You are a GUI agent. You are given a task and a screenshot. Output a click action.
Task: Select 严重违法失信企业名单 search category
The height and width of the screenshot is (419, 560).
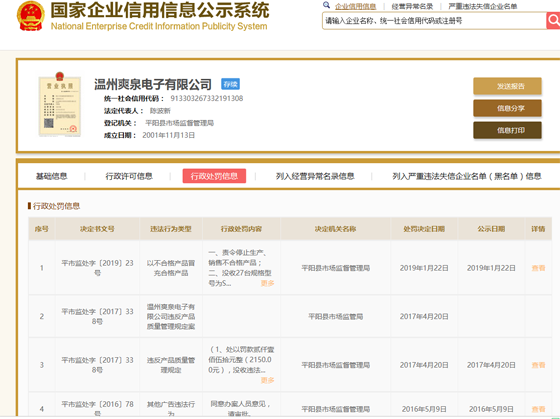pyautogui.click(x=482, y=6)
